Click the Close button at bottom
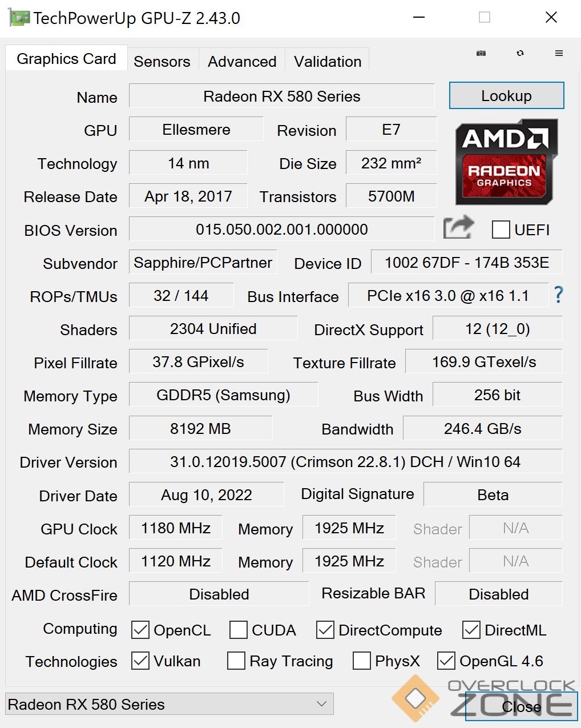581x728 pixels. (x=522, y=706)
